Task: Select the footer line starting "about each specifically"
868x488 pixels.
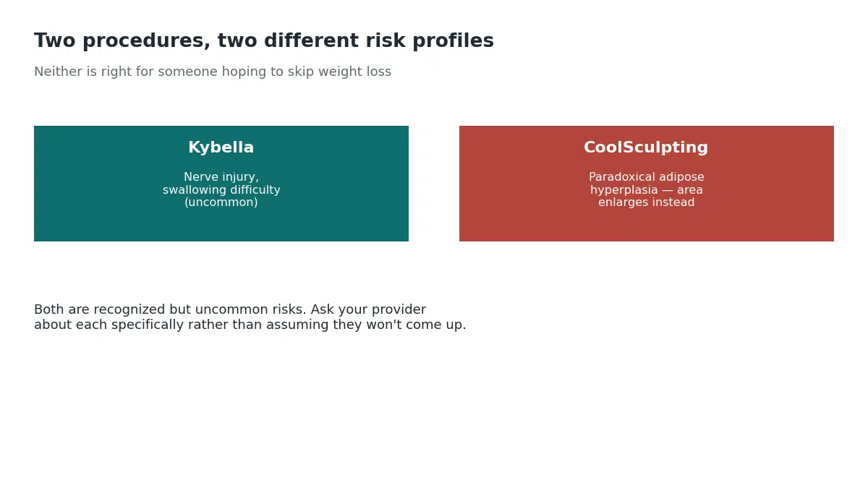Action: [x=250, y=325]
